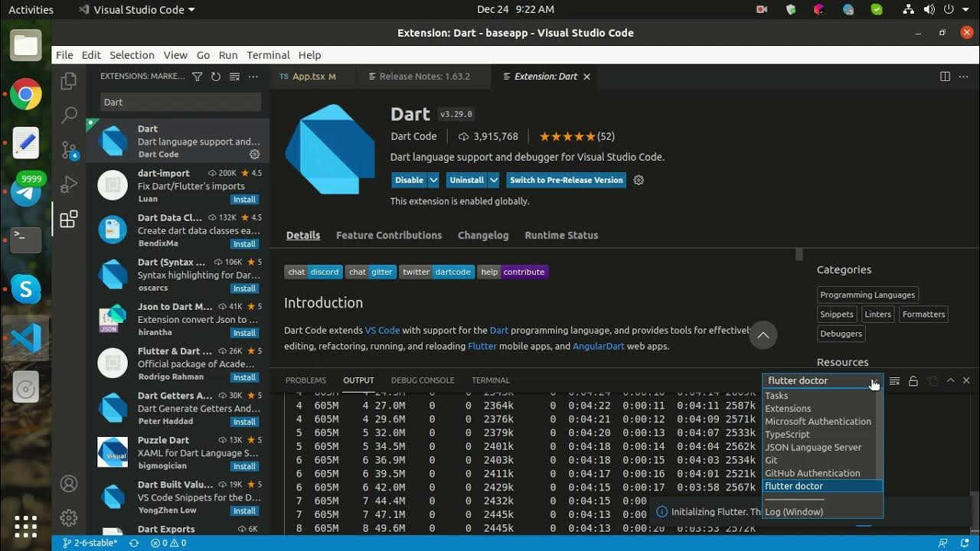Install the dart-import extension
This screenshot has height=551, width=980.
click(x=244, y=200)
